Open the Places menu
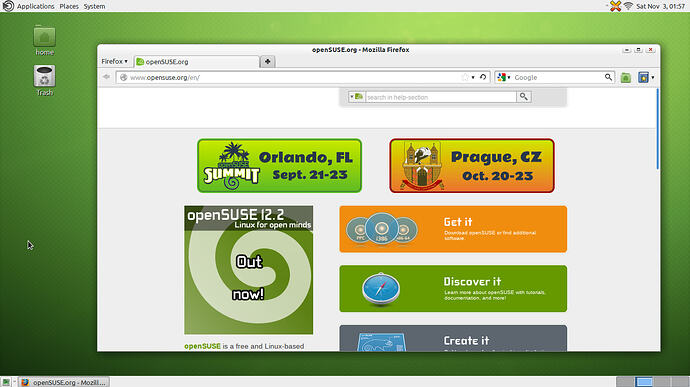Image resolution: width=690 pixels, height=387 pixels. point(69,6)
